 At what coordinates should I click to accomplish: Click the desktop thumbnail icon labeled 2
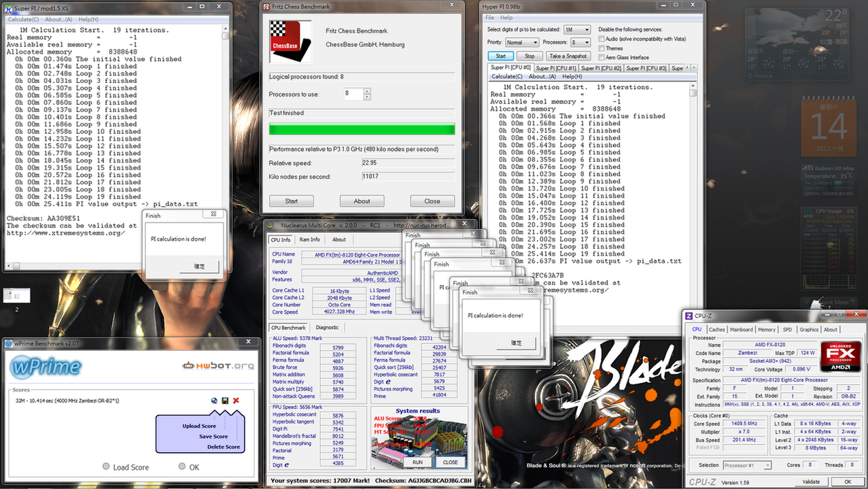click(17, 295)
